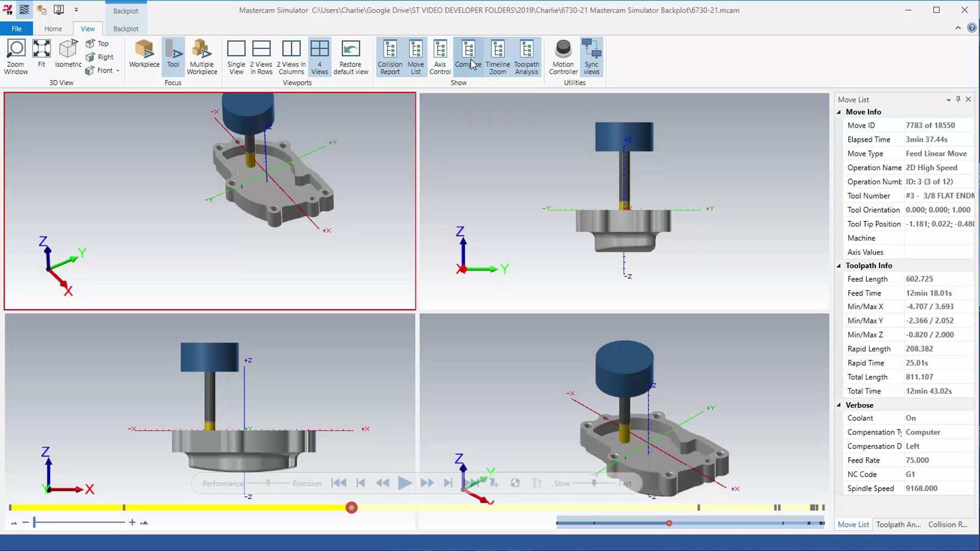Open the Front view dropdown arrow

(x=118, y=71)
